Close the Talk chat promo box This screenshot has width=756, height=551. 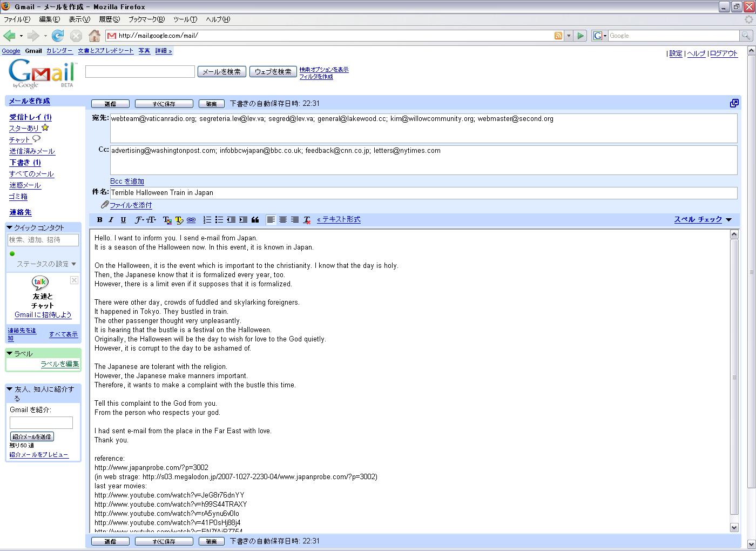click(74, 280)
